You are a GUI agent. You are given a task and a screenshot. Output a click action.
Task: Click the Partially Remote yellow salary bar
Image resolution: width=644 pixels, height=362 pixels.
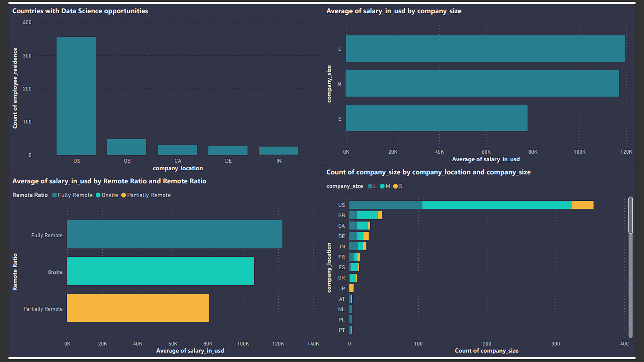[137, 308]
